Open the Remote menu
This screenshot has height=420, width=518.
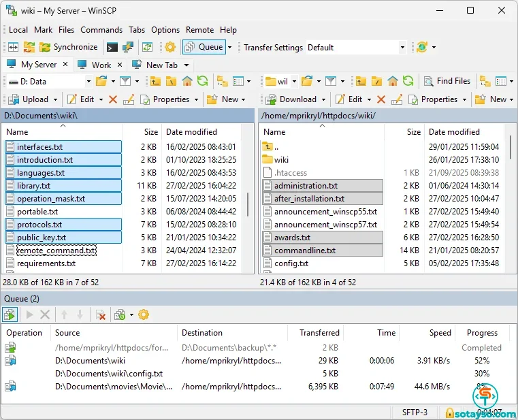(x=199, y=30)
